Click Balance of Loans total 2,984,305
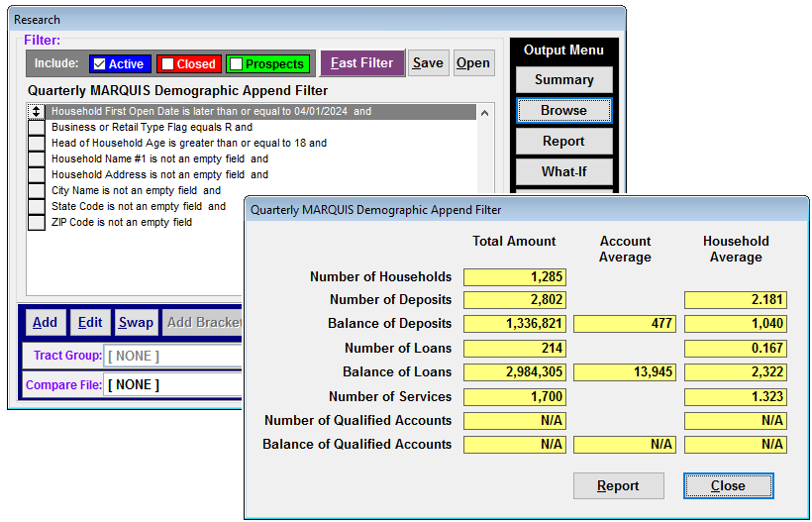812x522 pixels. pyautogui.click(x=515, y=372)
